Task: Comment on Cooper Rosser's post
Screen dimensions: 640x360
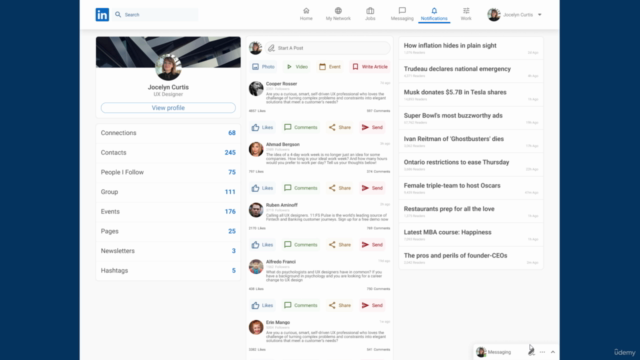Action: tap(301, 127)
